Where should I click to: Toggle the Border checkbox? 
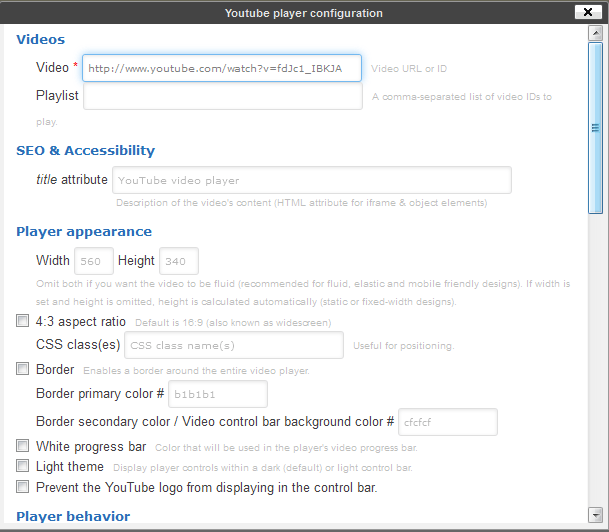point(23,369)
